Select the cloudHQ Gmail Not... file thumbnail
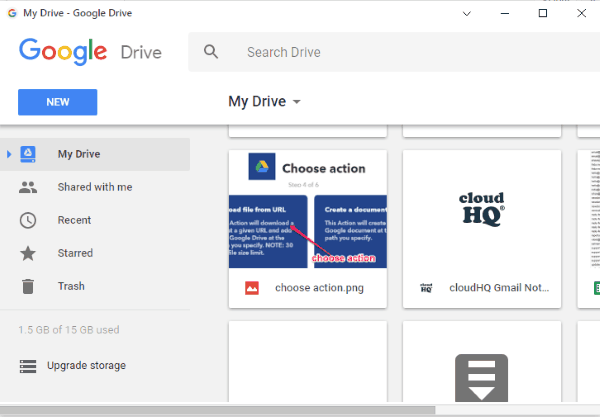Screen dimensions: 600x417 (482, 211)
